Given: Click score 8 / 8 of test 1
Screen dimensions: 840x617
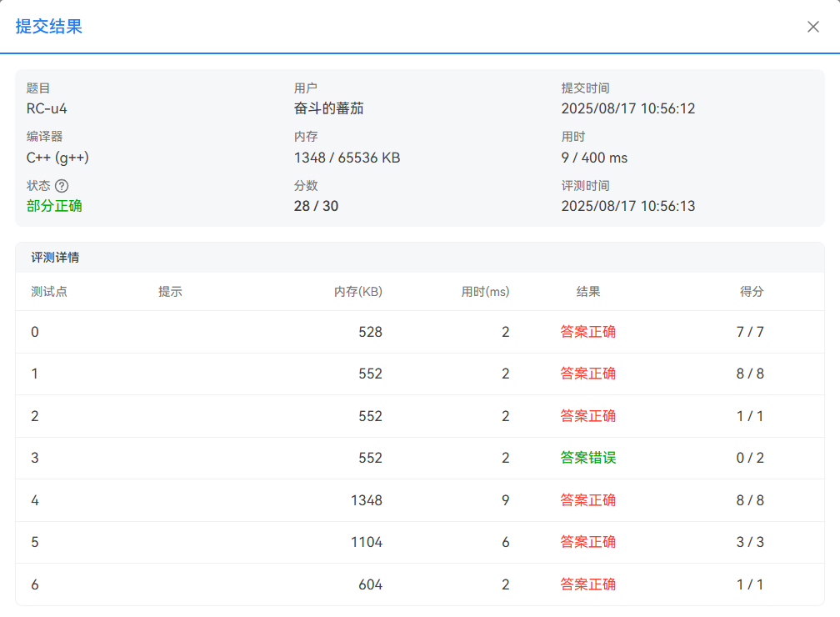Looking at the screenshot, I should [x=750, y=374].
